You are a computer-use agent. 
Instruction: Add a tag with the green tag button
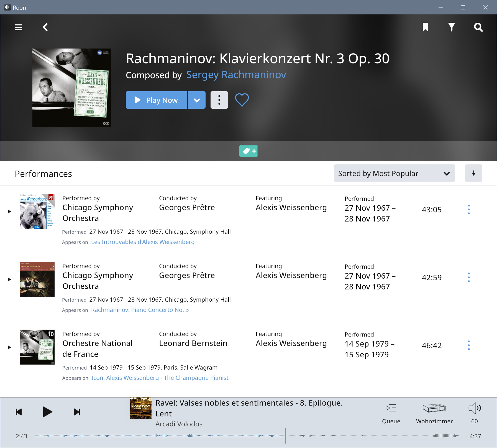pos(248,151)
